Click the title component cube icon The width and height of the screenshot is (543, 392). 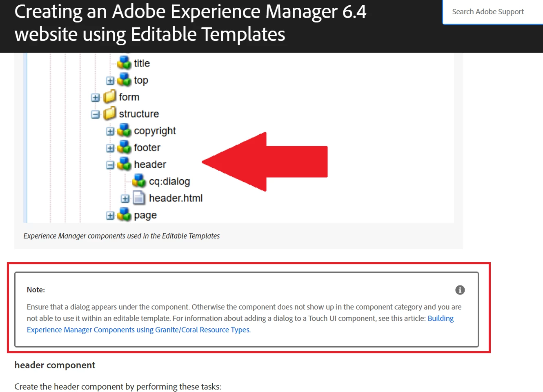(x=124, y=63)
